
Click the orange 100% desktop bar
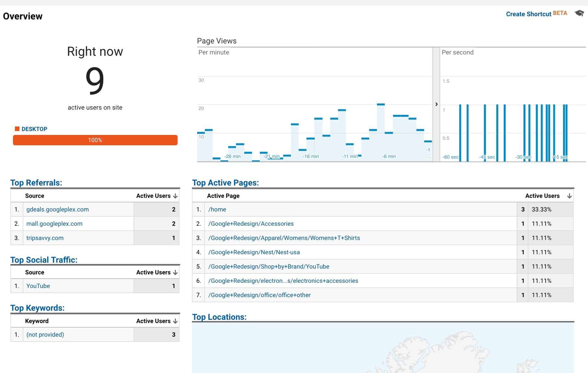[95, 140]
